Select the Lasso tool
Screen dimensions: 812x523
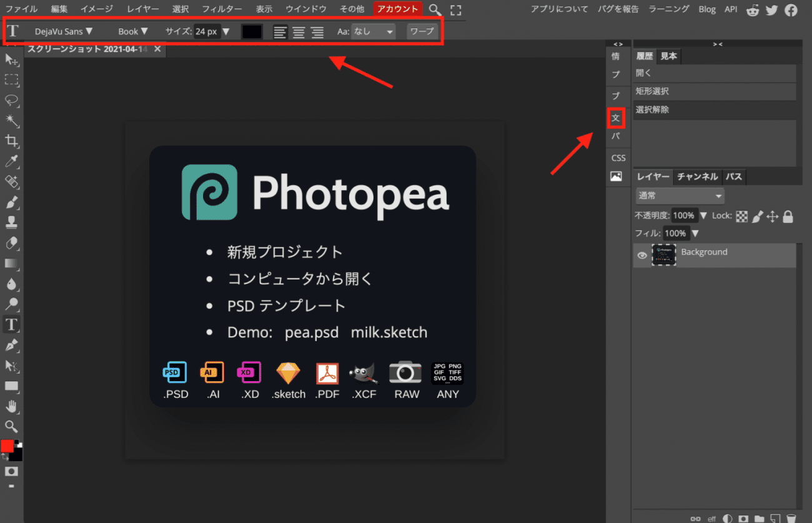(11, 100)
